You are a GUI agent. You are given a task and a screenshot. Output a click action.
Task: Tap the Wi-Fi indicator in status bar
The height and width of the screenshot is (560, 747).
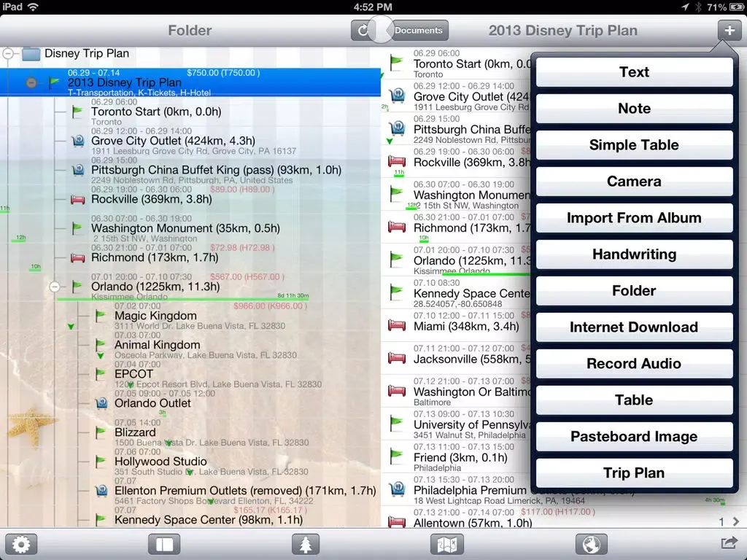(x=34, y=7)
